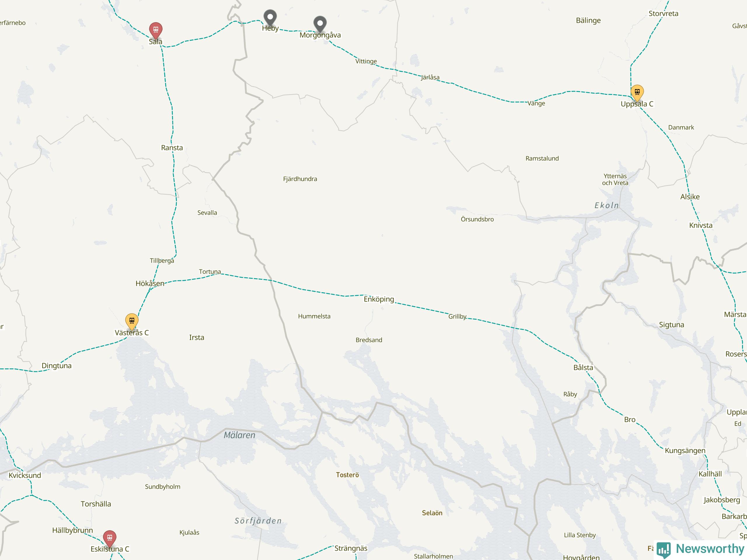Screen dimensions: 747x560
Task: Click the gray Morgongåva location pin
Action: pyautogui.click(x=320, y=24)
